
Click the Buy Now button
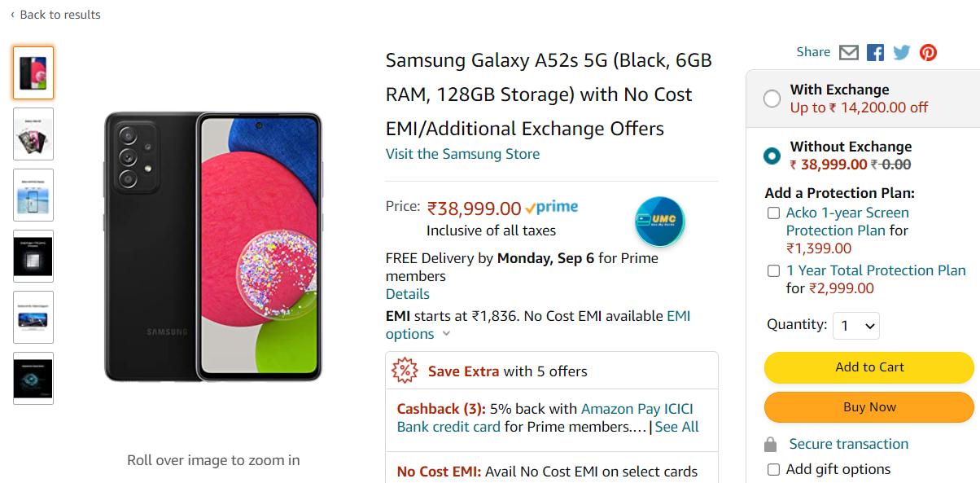[868, 407]
